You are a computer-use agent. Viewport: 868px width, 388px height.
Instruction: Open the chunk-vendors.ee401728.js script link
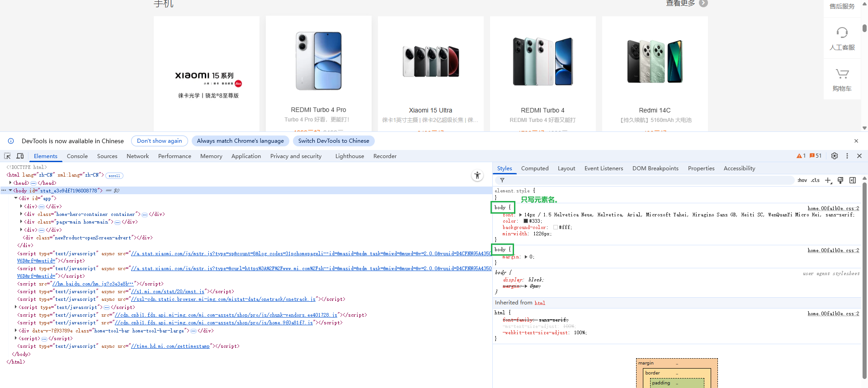coord(226,315)
